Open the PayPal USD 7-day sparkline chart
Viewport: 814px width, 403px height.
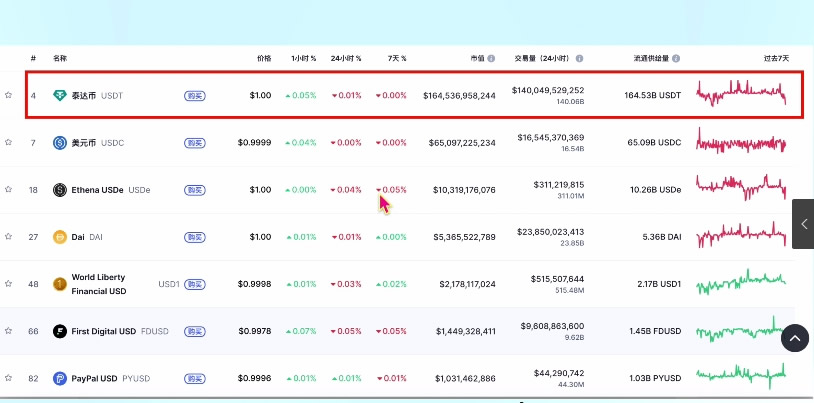pyautogui.click(x=741, y=376)
